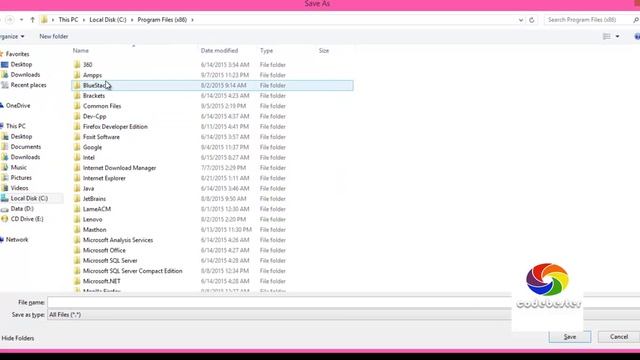Select This PC in navigation pane
This screenshot has width=640, height=360.
(x=16, y=126)
